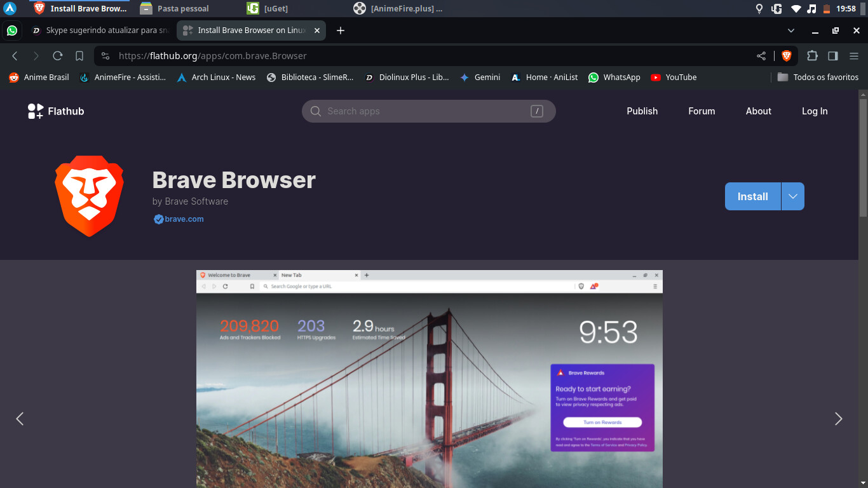The height and width of the screenshot is (488, 868).
Task: Open the Publish menu item
Action: pyautogui.click(x=642, y=111)
